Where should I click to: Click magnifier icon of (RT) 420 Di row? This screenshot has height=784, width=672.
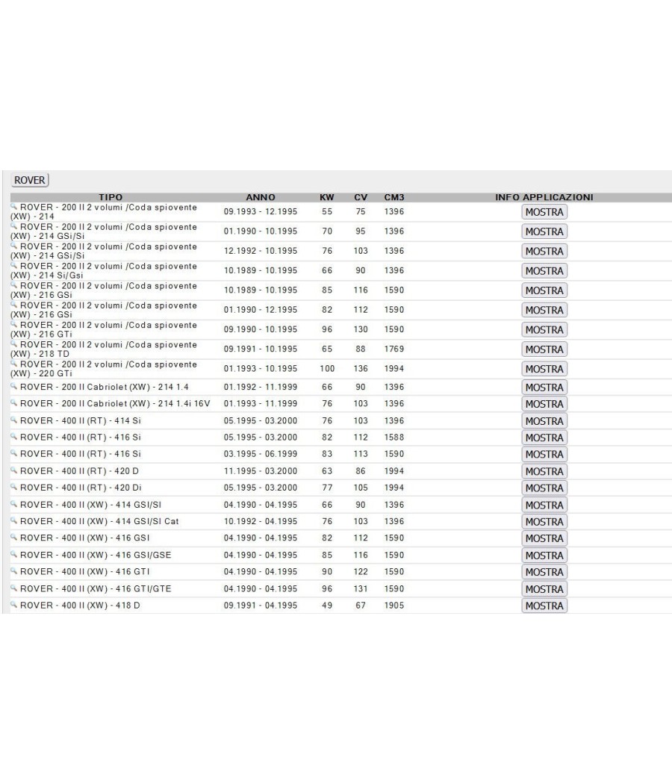(x=14, y=487)
